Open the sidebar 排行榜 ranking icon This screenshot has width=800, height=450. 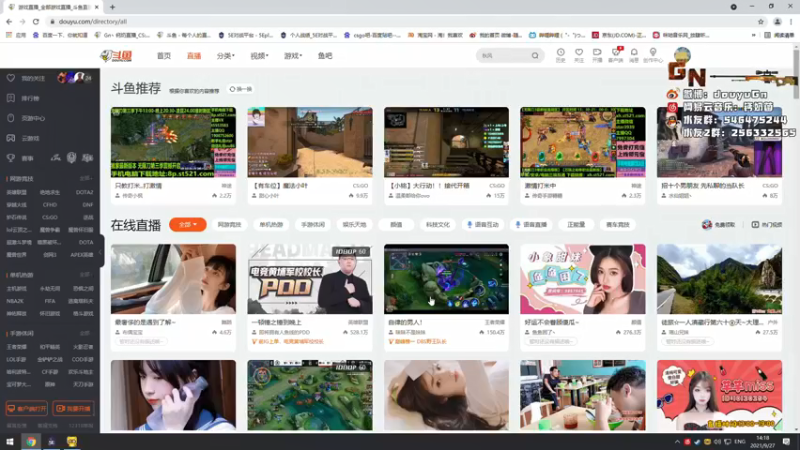pyautogui.click(x=10, y=98)
